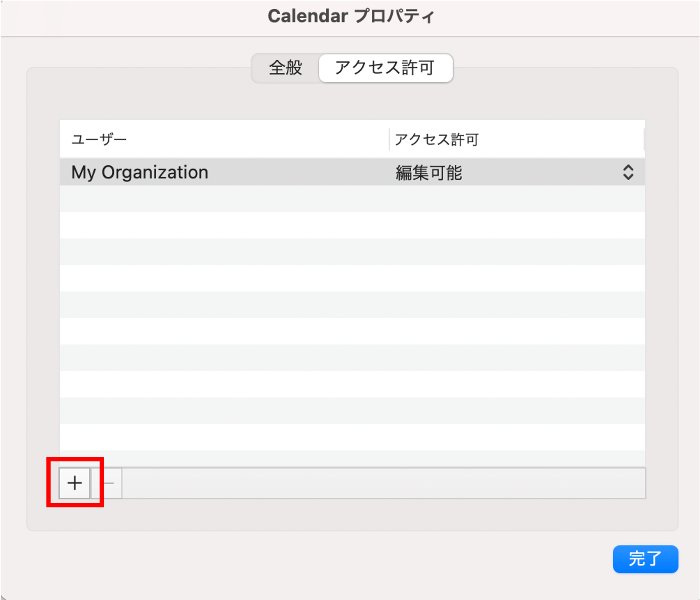Viewport: 700px width, 600px height.
Task: Click the empty row just below My Organization
Action: 352,198
